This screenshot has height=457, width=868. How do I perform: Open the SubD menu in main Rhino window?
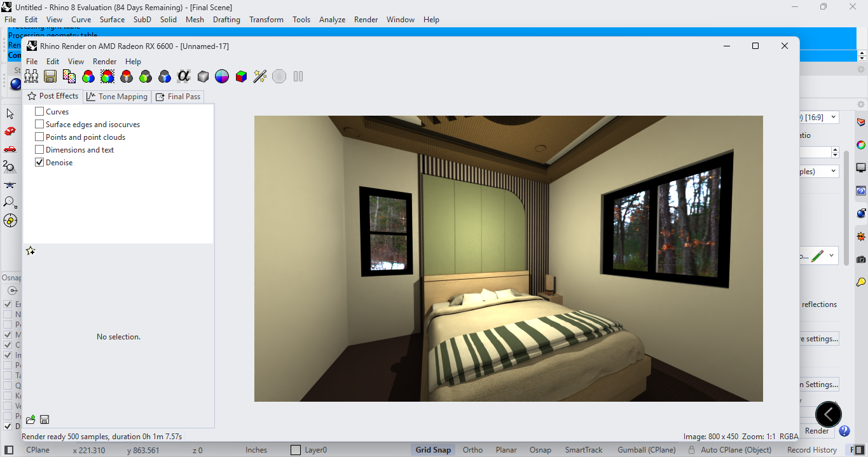tap(142, 20)
